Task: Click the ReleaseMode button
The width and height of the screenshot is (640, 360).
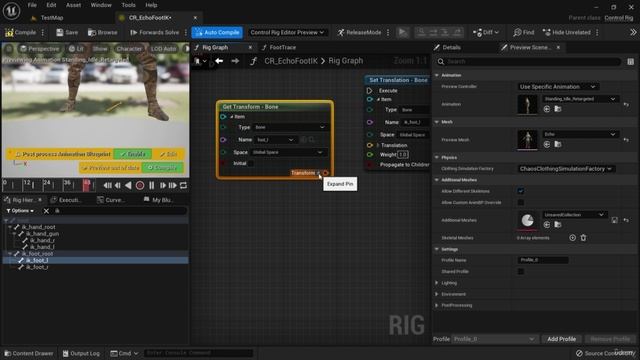Action: coord(359,32)
